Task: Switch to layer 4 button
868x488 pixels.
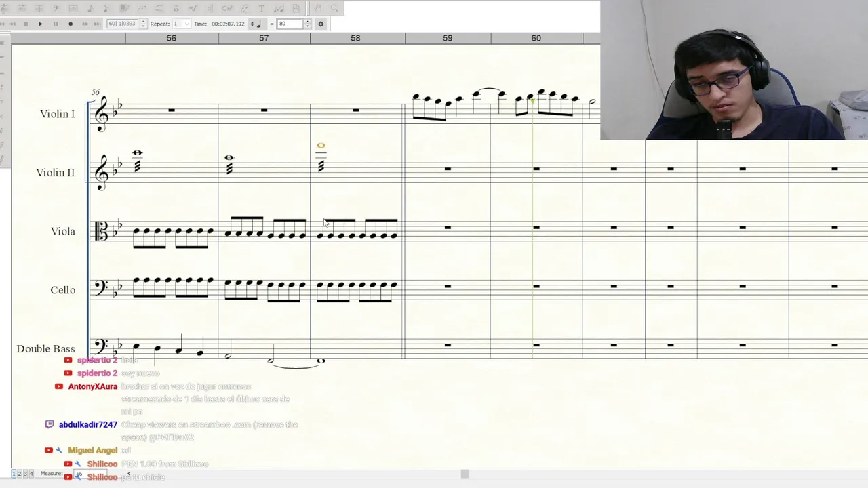Action: tap(30, 474)
